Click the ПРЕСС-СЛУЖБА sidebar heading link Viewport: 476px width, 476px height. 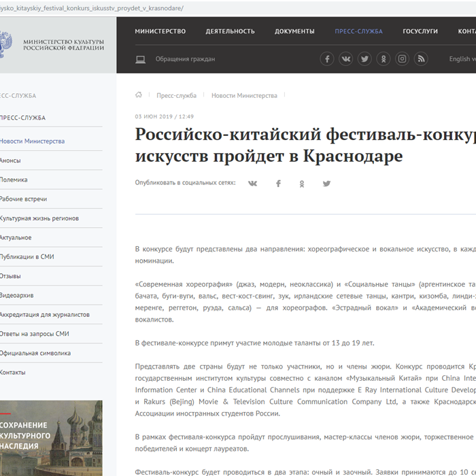point(22,118)
